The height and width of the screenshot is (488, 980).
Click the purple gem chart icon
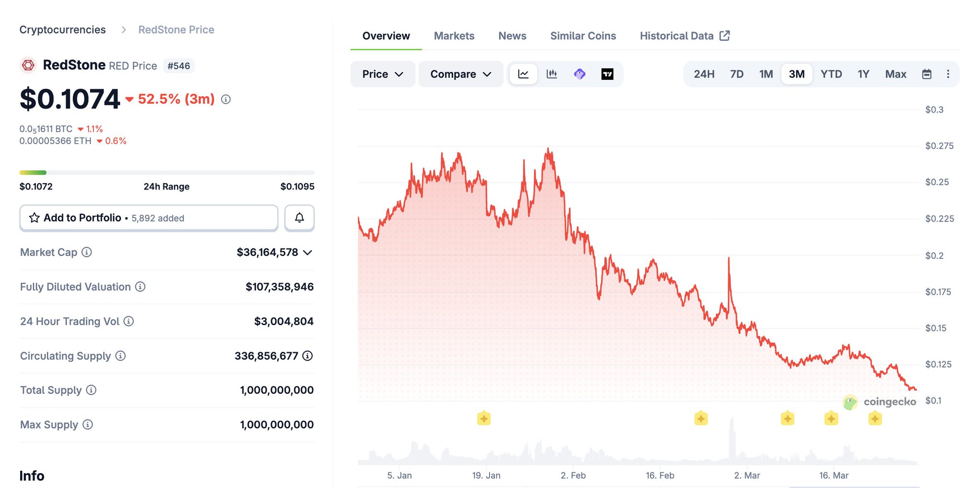[x=579, y=74]
